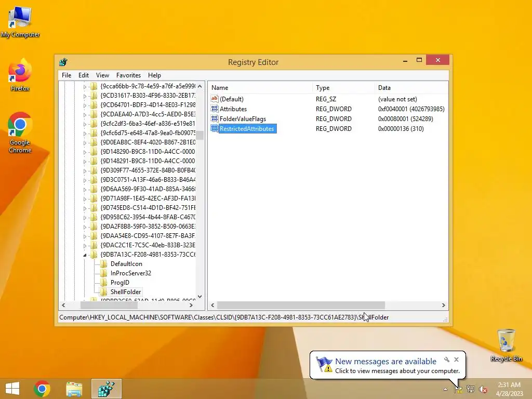Open Google Chrome desktop shortcut
532x399 pixels.
coord(20,132)
